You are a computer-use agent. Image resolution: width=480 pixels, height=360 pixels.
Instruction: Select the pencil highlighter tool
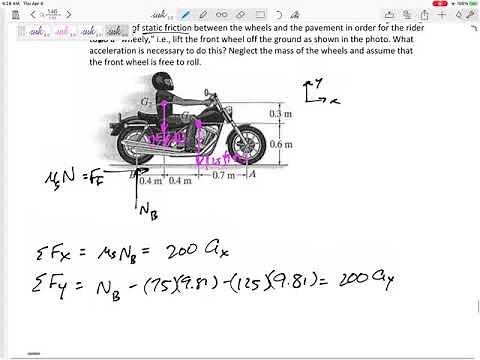pyautogui.click(x=203, y=15)
